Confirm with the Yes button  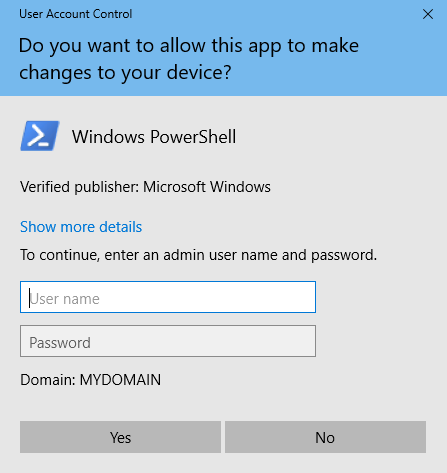[120, 437]
